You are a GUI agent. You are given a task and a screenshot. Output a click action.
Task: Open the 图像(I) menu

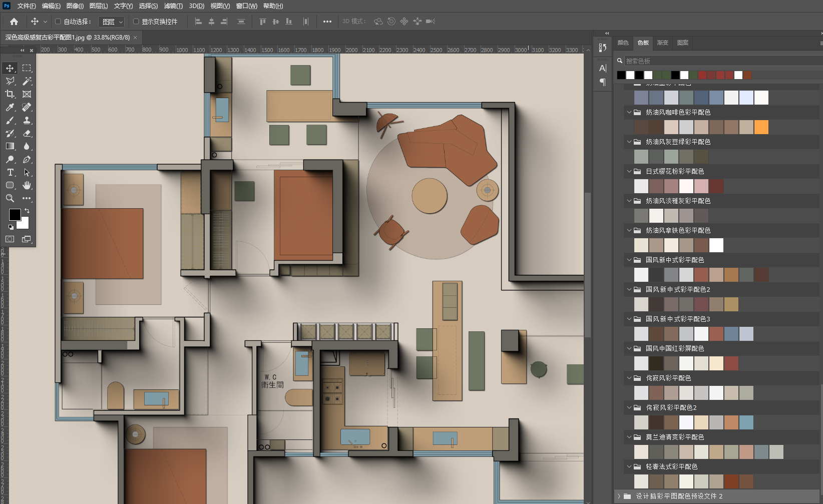(75, 6)
